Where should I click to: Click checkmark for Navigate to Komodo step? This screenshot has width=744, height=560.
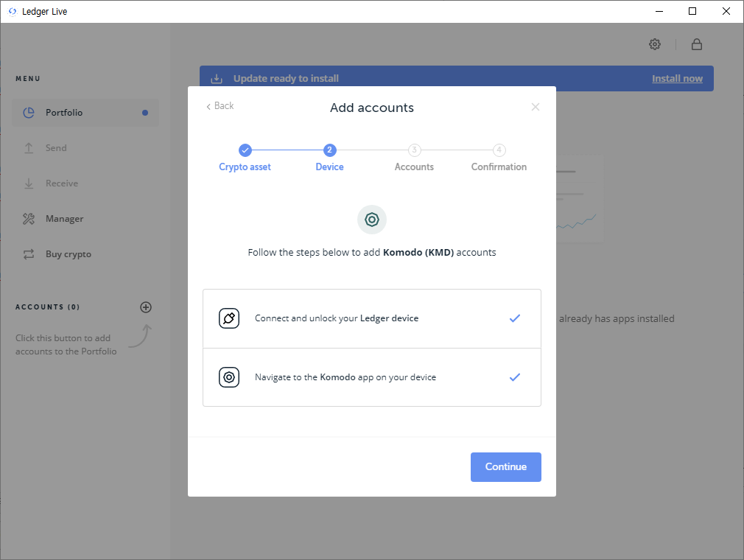(x=515, y=377)
